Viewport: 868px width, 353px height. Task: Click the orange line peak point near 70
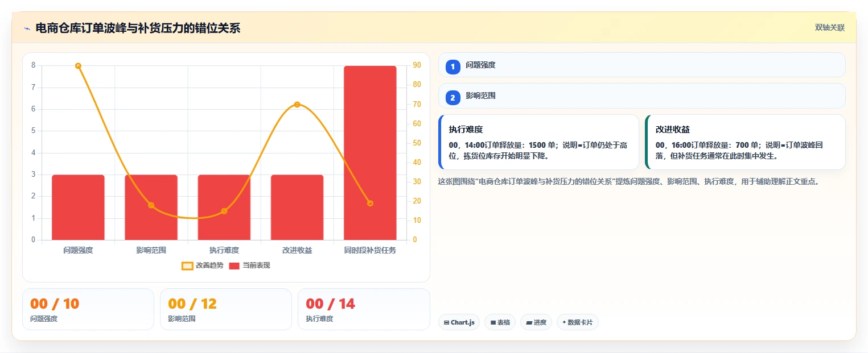297,105
